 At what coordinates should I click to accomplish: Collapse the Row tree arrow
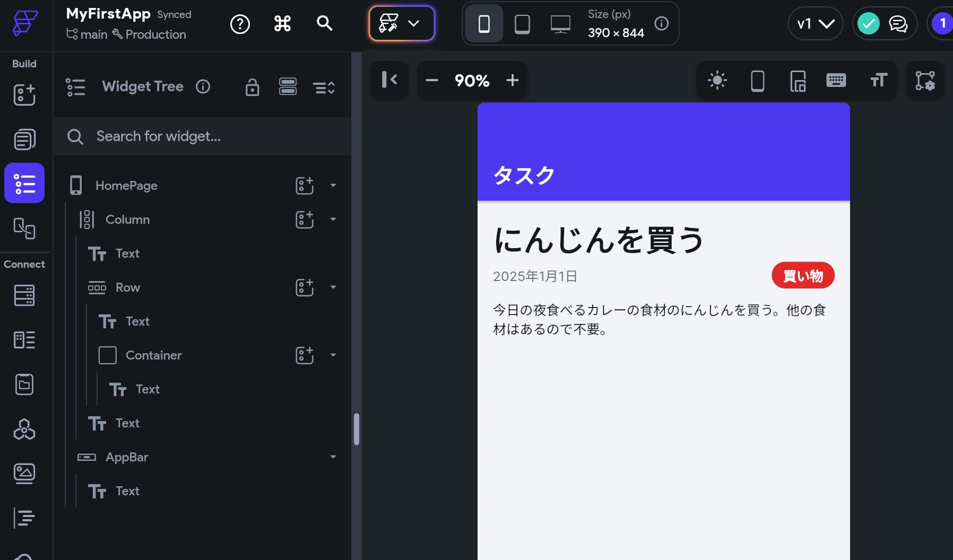[x=333, y=287]
